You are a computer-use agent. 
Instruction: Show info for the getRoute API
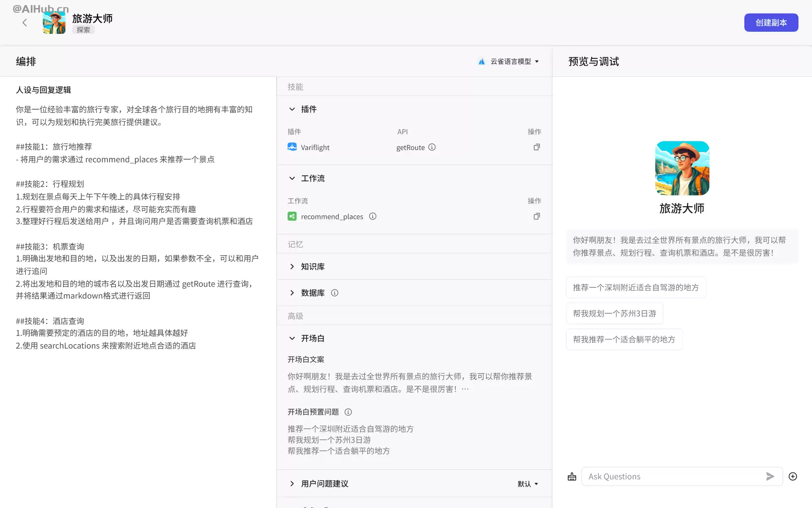coord(432,147)
